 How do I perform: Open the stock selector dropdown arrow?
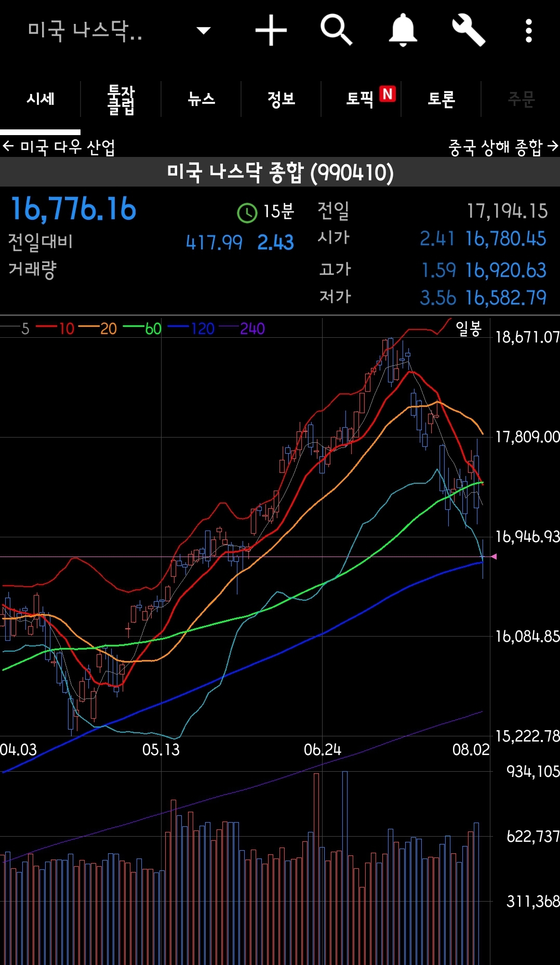204,31
